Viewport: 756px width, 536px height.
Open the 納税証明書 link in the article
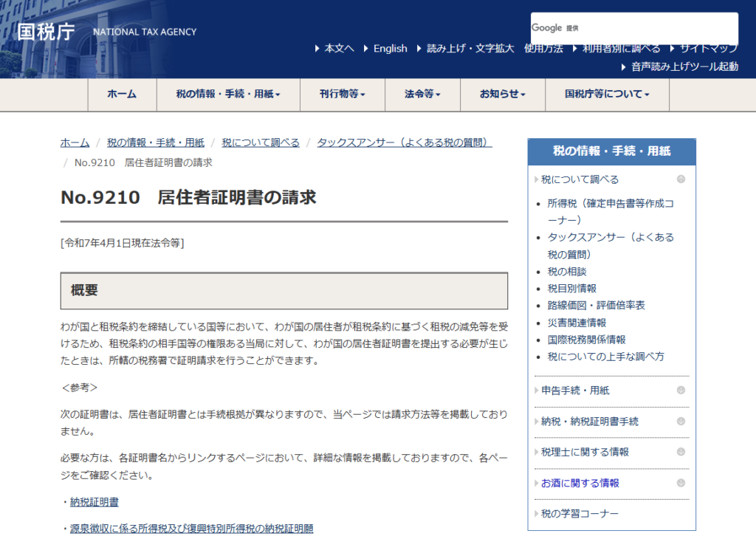coord(94,502)
